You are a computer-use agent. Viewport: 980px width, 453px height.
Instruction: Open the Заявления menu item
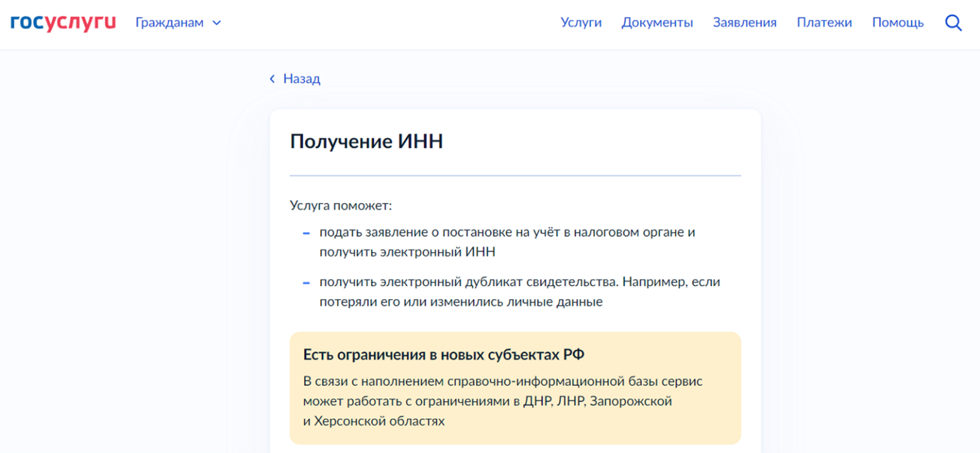[x=745, y=23]
